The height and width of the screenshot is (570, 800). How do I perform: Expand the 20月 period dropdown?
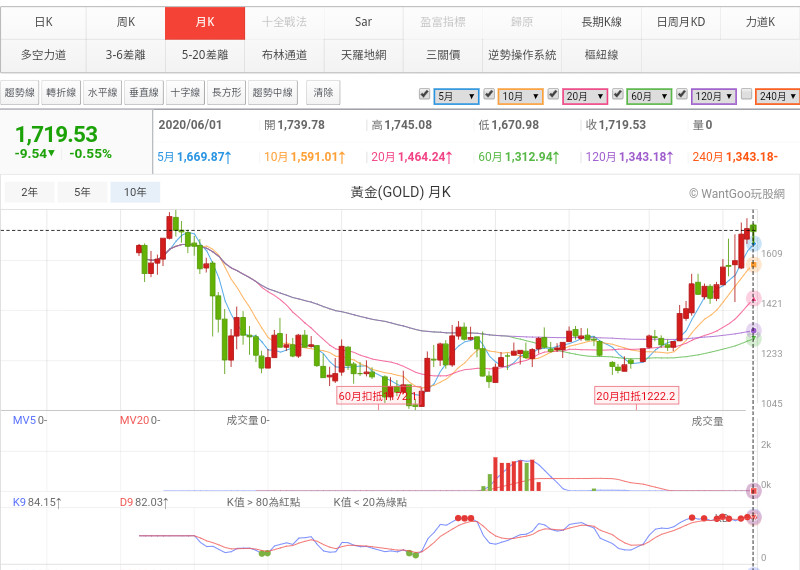click(x=584, y=96)
